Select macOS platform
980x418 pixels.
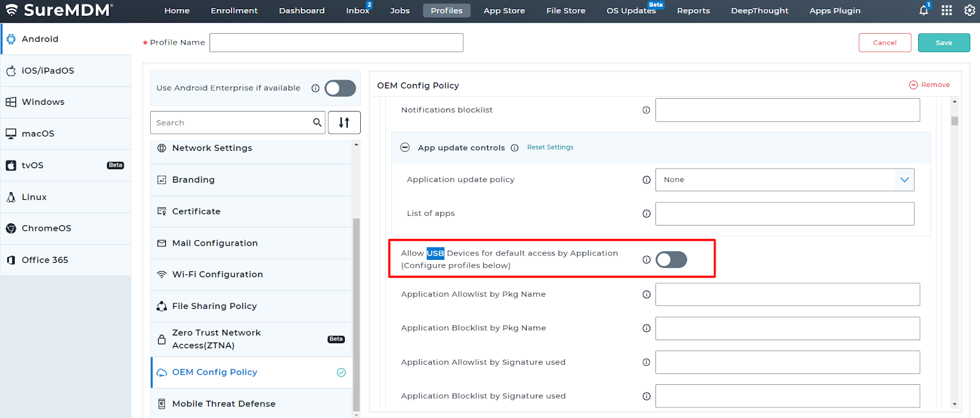(66, 134)
